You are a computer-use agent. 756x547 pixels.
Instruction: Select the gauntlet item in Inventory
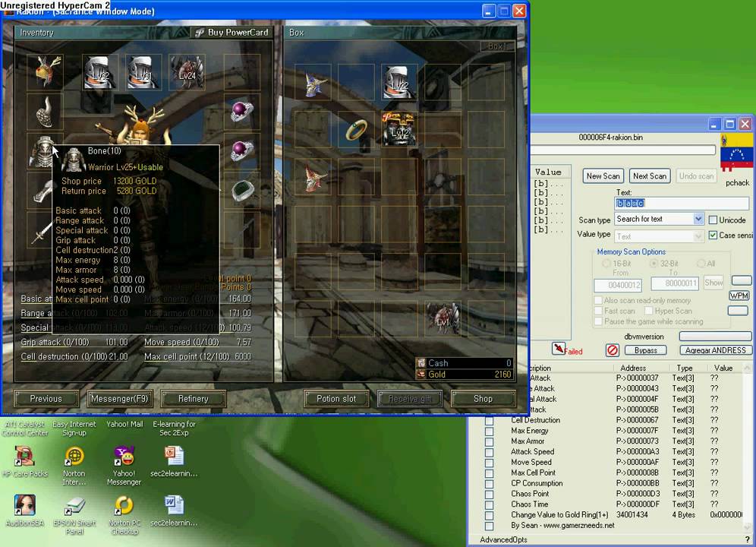43,190
